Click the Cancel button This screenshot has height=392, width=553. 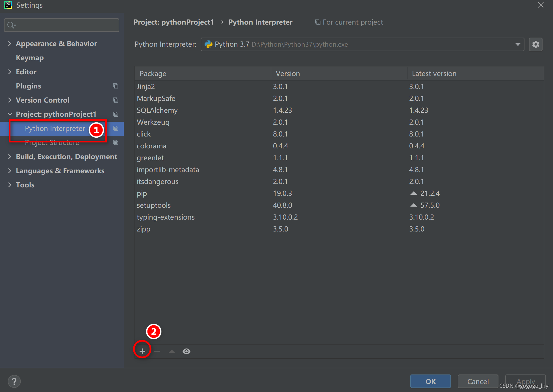coord(478,381)
